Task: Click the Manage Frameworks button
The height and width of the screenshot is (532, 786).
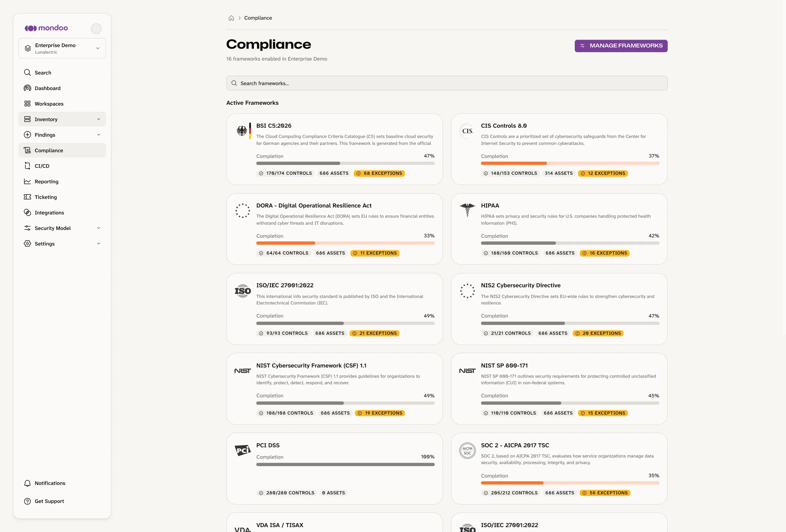Action: tap(621, 46)
